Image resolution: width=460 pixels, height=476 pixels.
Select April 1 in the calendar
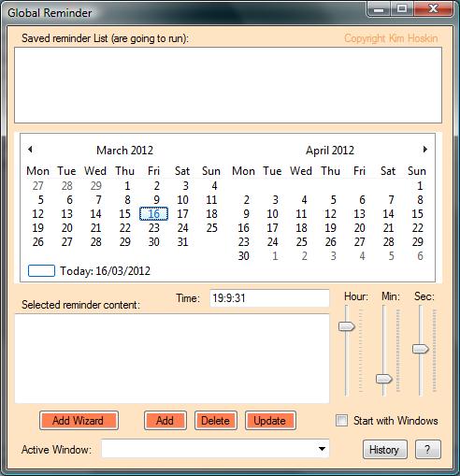pos(420,186)
